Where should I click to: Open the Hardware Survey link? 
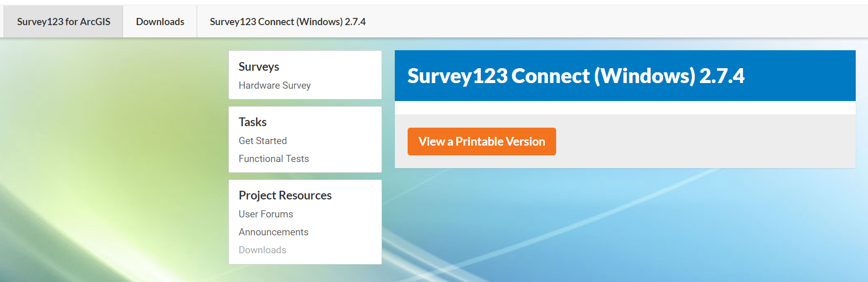point(274,86)
